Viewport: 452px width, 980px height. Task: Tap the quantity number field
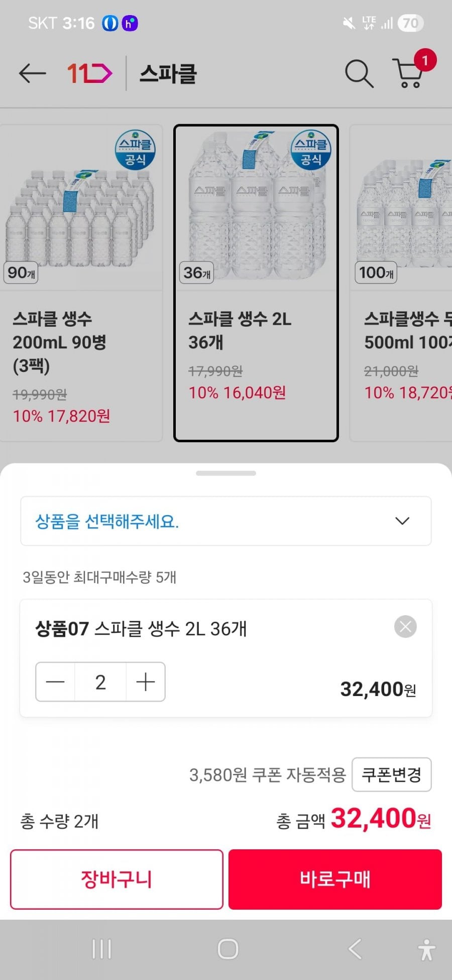point(100,682)
